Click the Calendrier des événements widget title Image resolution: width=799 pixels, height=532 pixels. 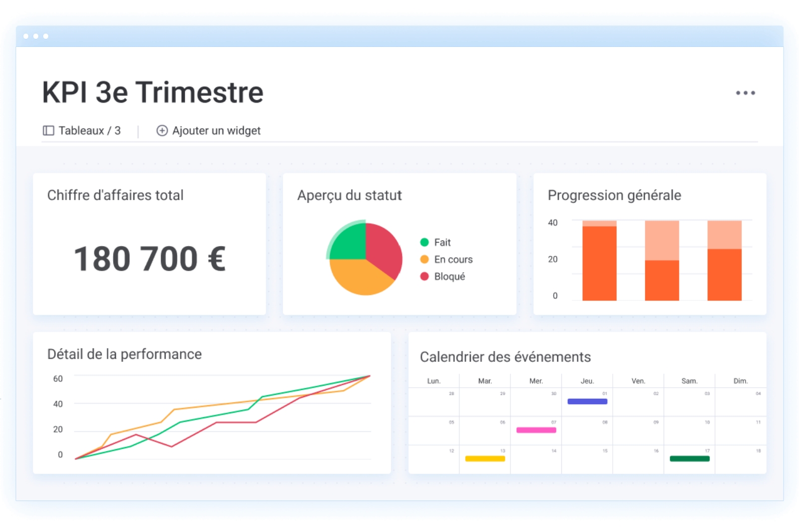505,357
